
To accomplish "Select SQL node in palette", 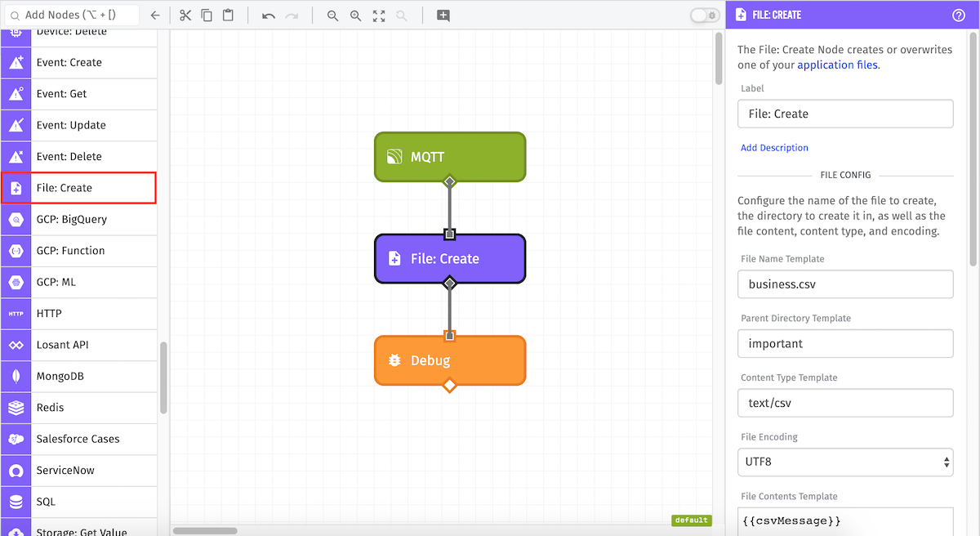I will coord(78,502).
